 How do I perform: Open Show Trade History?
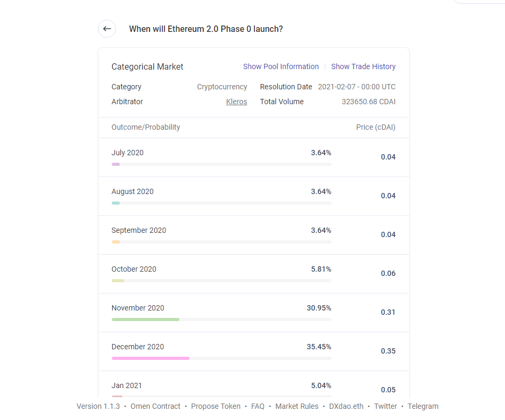(363, 66)
